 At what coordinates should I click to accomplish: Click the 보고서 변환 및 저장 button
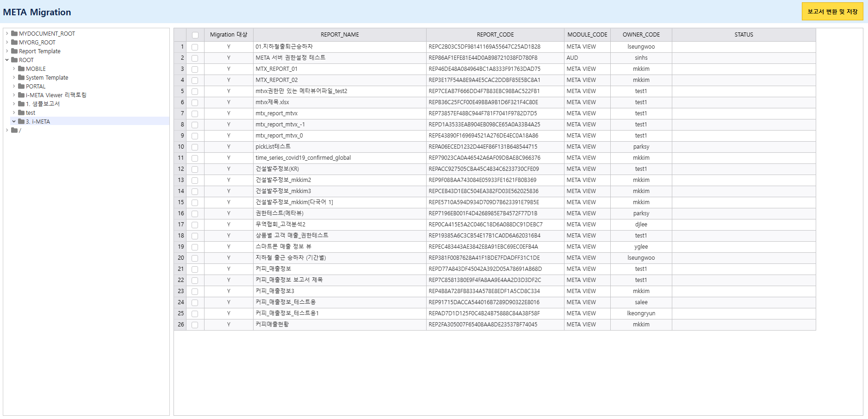click(x=832, y=12)
